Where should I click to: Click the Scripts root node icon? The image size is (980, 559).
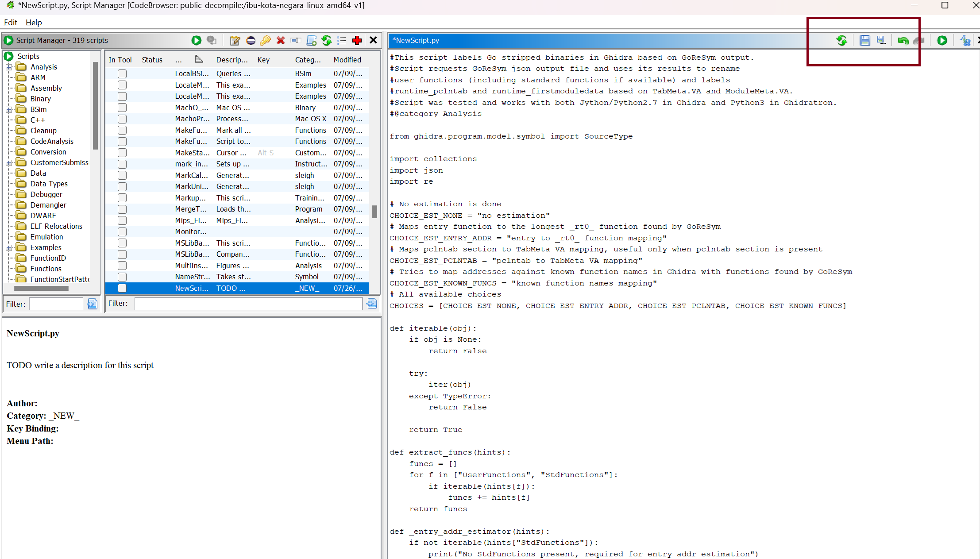[8, 56]
